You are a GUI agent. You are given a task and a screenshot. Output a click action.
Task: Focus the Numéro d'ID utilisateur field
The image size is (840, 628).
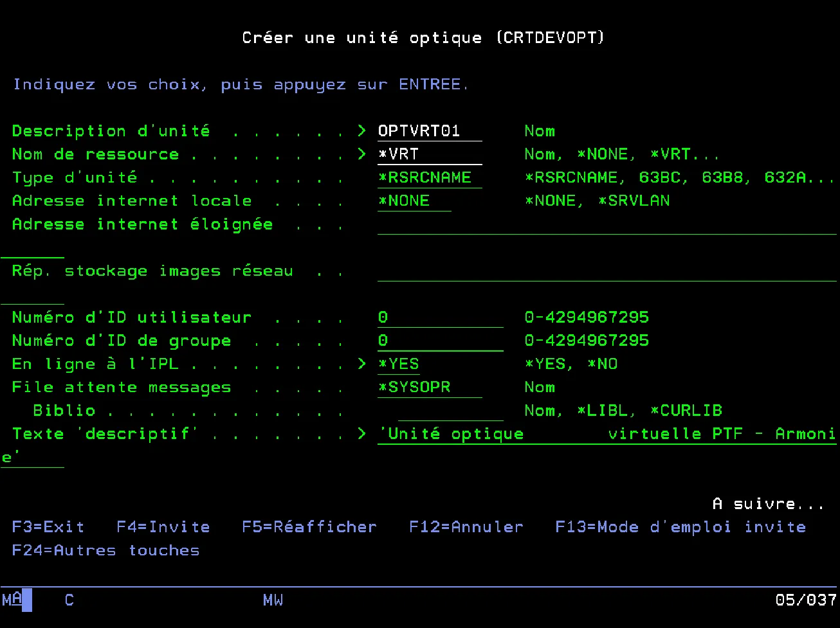click(440, 318)
